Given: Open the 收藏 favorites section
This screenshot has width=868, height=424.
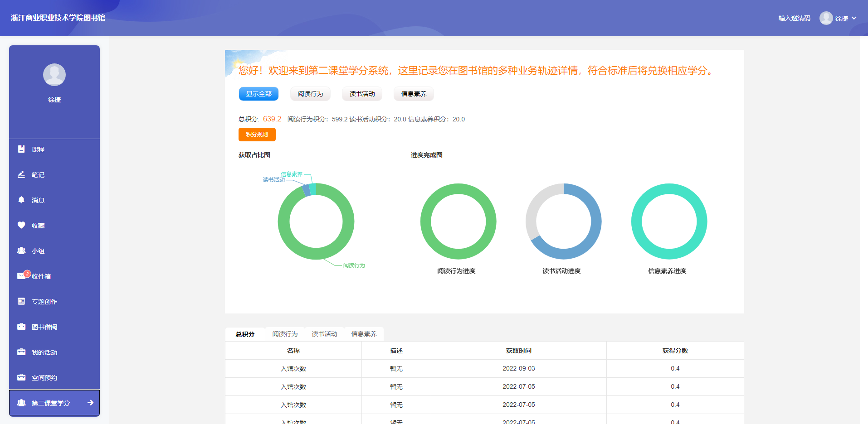Looking at the screenshot, I should [x=37, y=225].
